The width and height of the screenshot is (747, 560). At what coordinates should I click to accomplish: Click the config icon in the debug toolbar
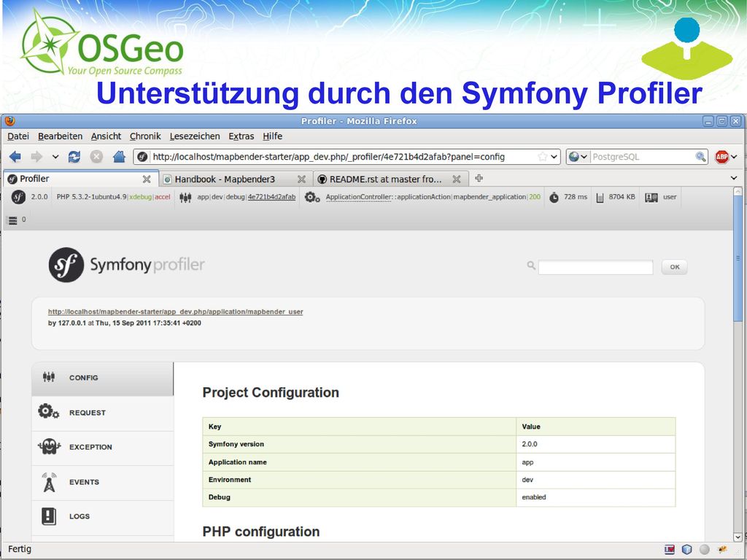(x=185, y=197)
